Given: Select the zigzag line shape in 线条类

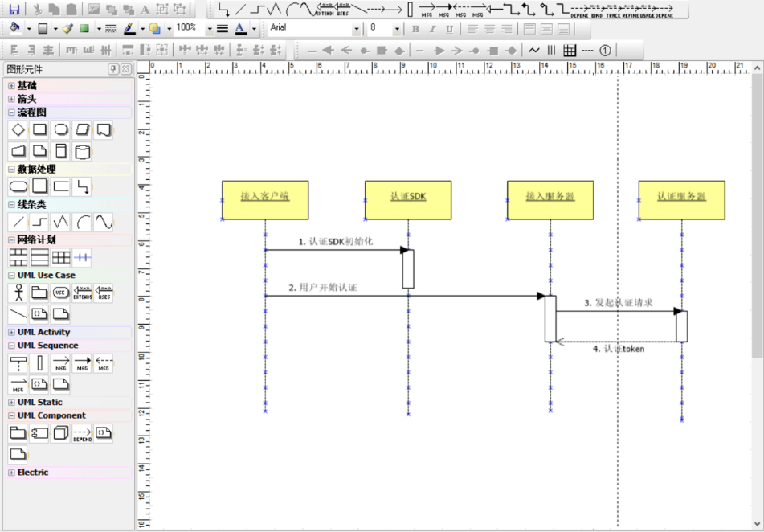Looking at the screenshot, I should (61, 222).
